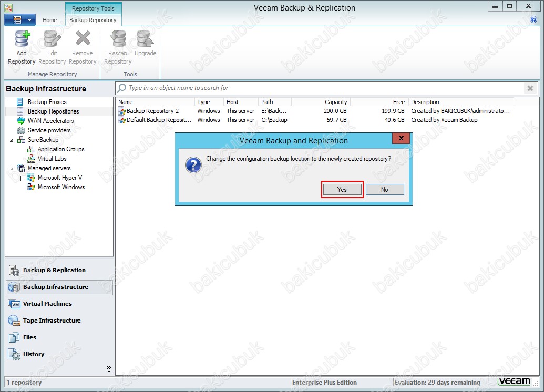Click the Veeam application icon in title bar

click(8, 8)
